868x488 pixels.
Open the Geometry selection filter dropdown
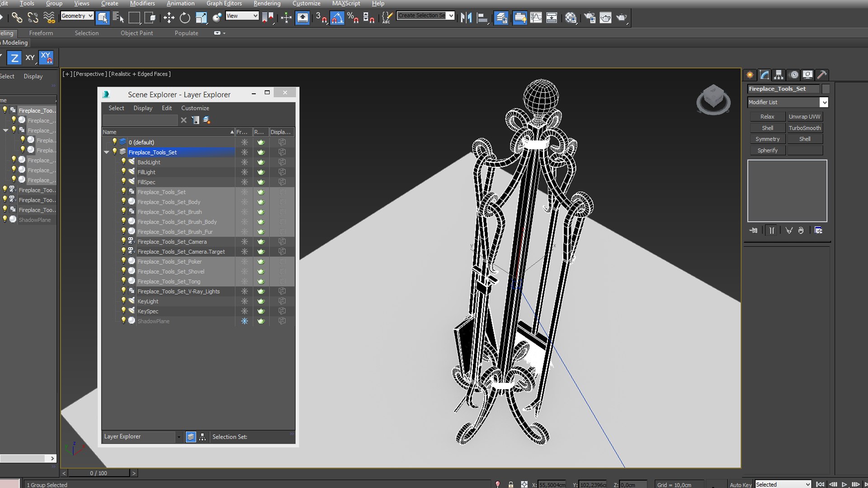tap(77, 16)
